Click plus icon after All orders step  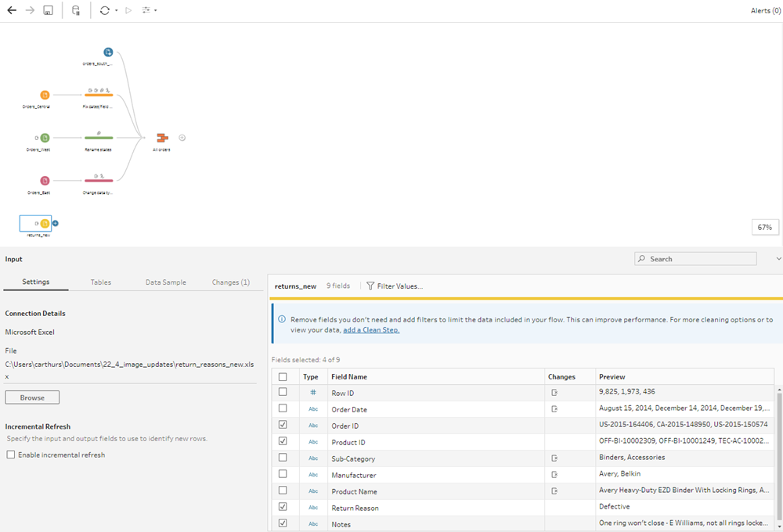click(x=182, y=138)
